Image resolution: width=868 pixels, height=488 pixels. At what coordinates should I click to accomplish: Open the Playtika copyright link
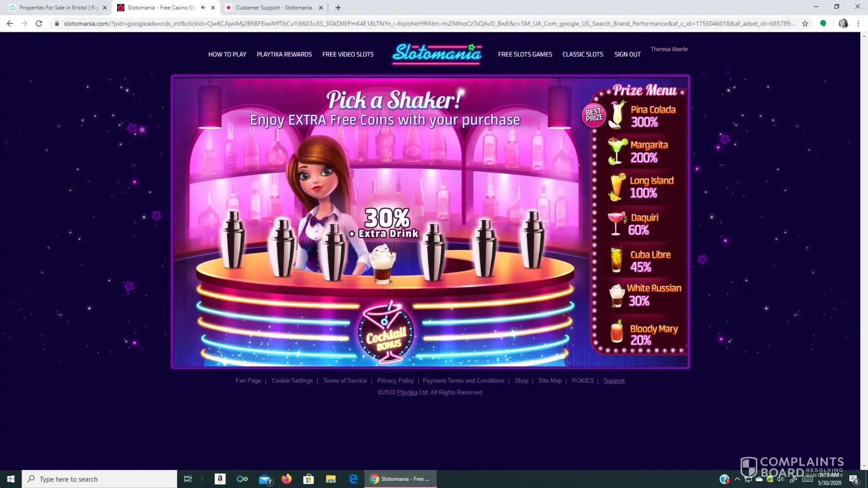407,392
